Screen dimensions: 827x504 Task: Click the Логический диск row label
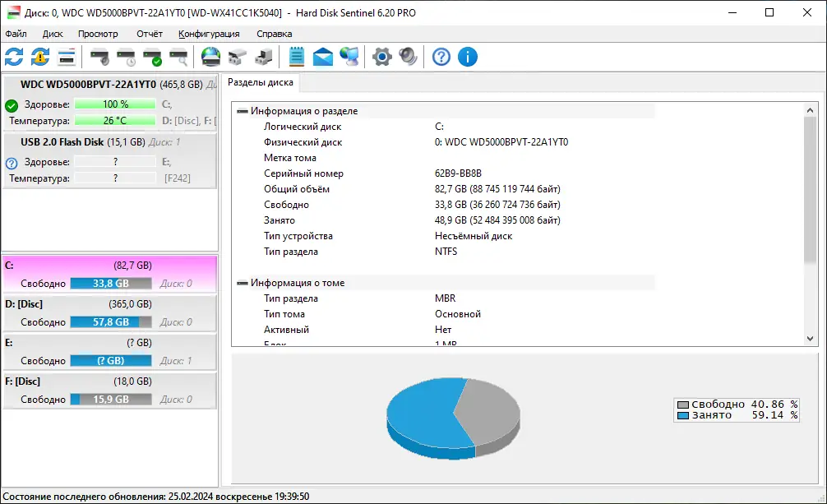[x=303, y=127]
